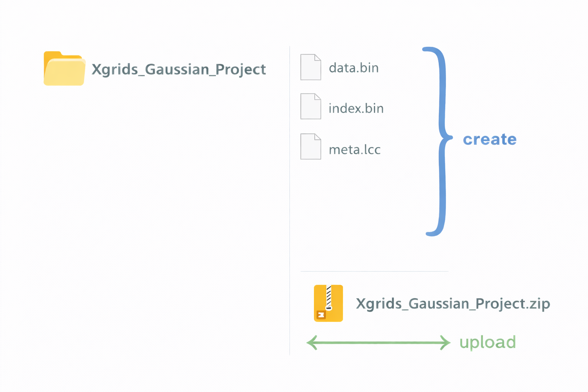Viewport: 588px width, 392px height.
Task: Click the blue "create" label
Action: pos(490,139)
